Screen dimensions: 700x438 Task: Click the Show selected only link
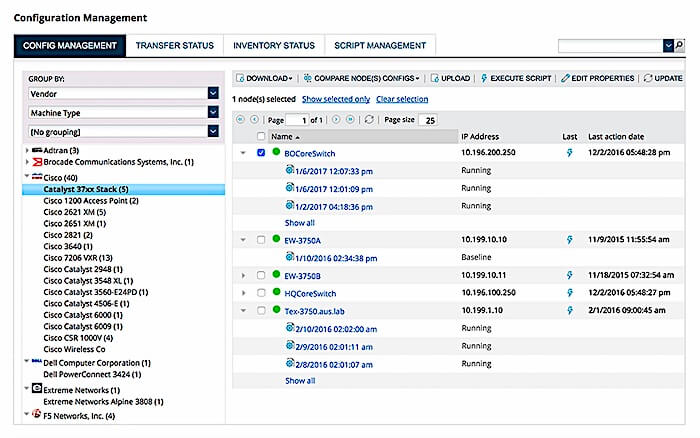tap(335, 99)
